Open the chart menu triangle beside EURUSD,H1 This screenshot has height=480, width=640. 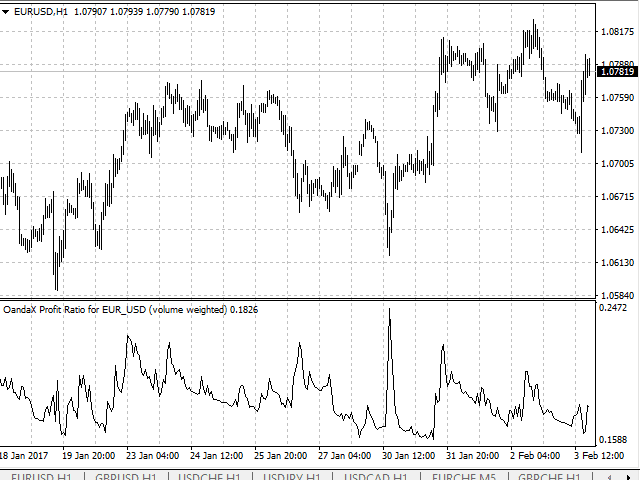pos(5,12)
